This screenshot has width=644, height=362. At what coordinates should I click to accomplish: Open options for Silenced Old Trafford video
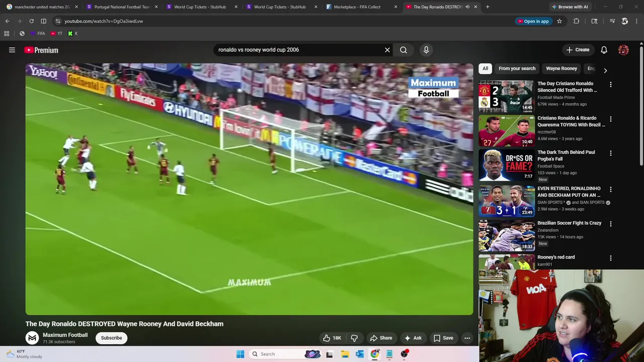click(x=610, y=84)
